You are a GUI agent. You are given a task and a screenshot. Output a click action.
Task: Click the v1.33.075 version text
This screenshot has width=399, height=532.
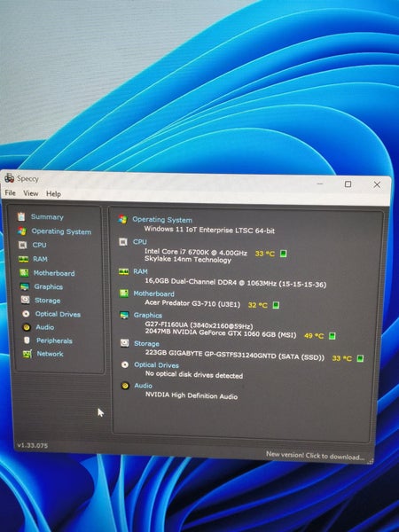(32, 445)
